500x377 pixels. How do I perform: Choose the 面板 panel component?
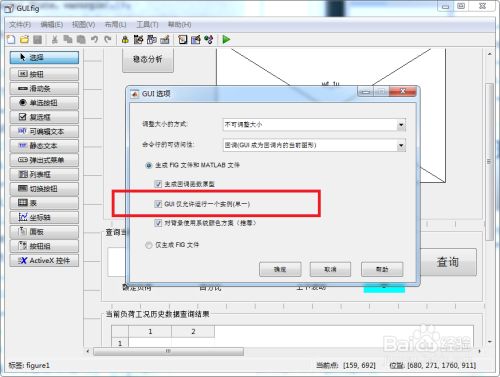pyautogui.click(x=44, y=232)
